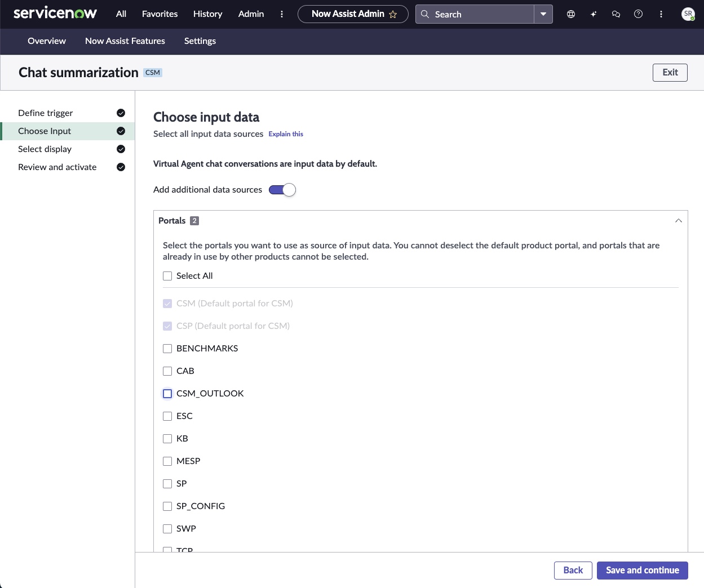This screenshot has width=704, height=588.
Task: Check the SP portal checkbox
Action: [x=167, y=484]
